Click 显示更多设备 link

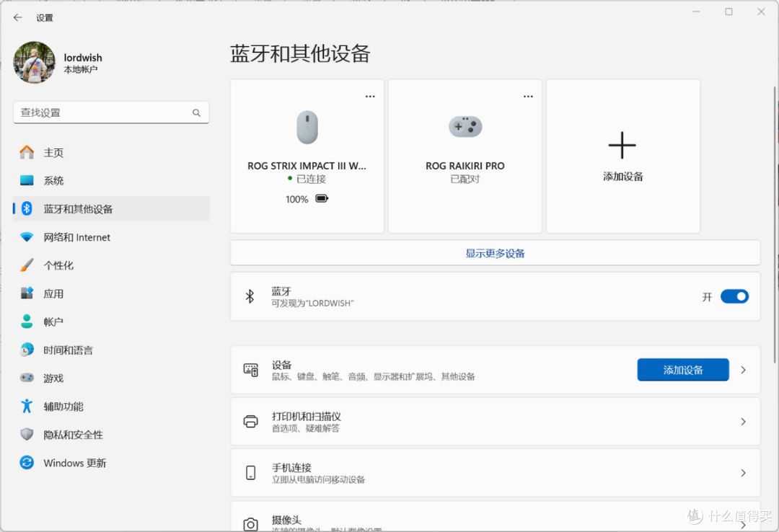[495, 253]
